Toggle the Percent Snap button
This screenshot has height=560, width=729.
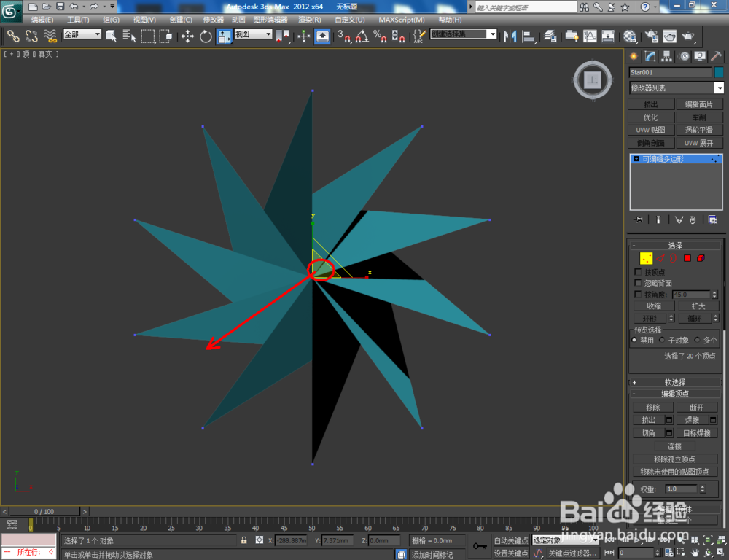380,36
